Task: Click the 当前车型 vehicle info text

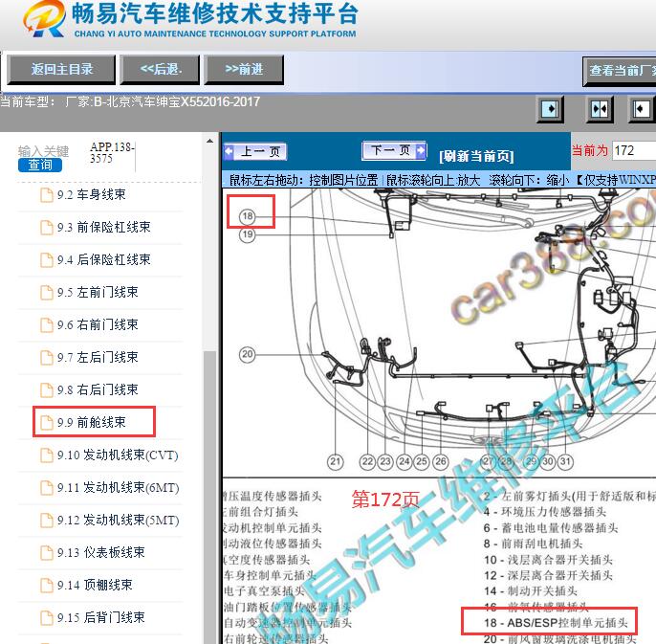Action: tap(130, 101)
